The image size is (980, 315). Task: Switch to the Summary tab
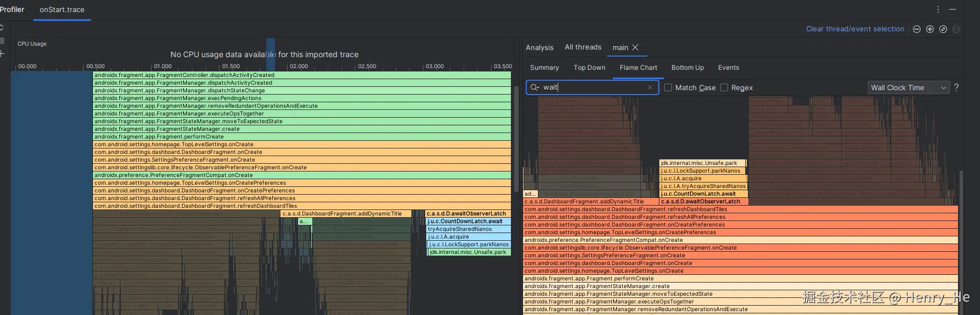pos(544,68)
